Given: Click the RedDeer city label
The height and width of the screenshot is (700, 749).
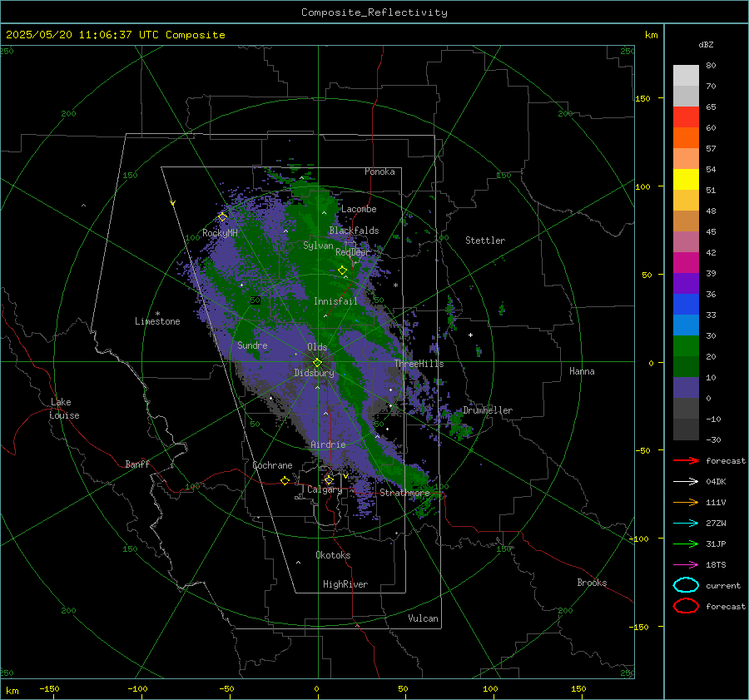Looking at the screenshot, I should point(353,252).
